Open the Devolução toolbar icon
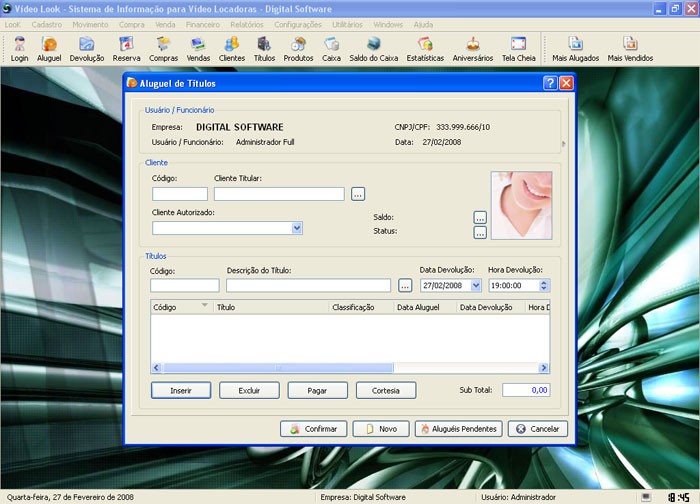The image size is (700, 504). click(x=87, y=49)
